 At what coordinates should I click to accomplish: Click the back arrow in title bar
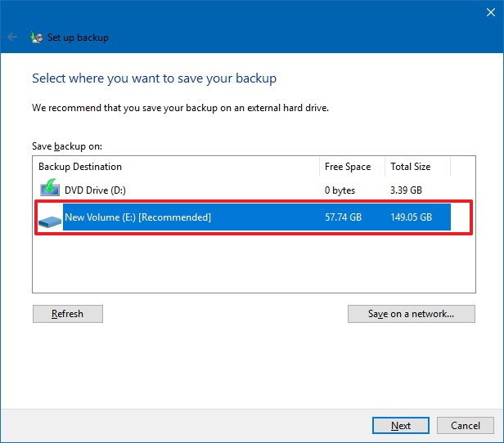(x=12, y=38)
